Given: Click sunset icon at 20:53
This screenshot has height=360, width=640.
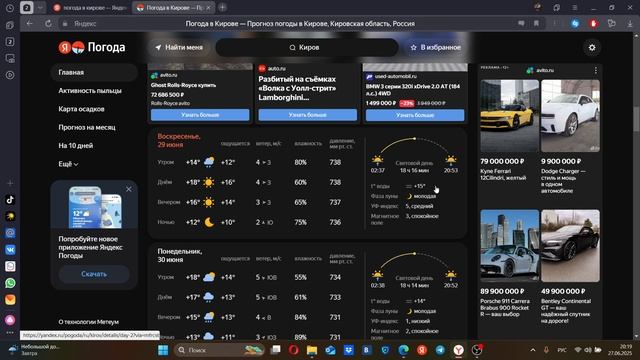Looking at the screenshot, I should (451, 160).
